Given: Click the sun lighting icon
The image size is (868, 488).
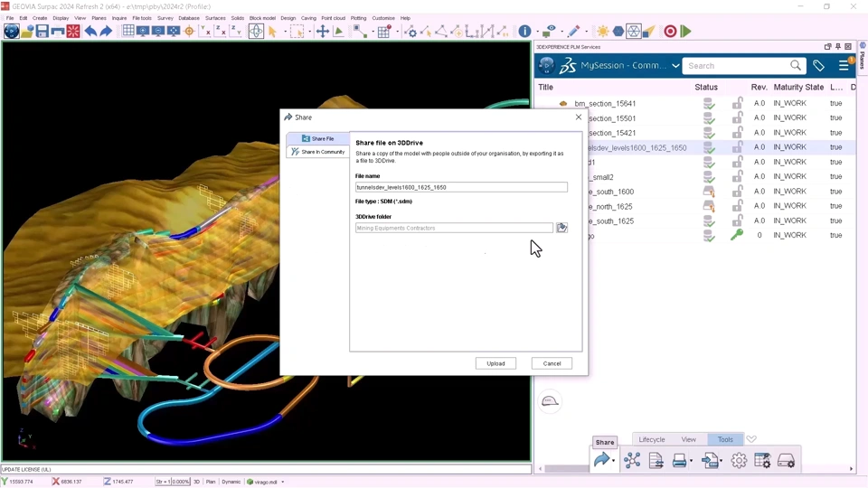Looking at the screenshot, I should (603, 31).
